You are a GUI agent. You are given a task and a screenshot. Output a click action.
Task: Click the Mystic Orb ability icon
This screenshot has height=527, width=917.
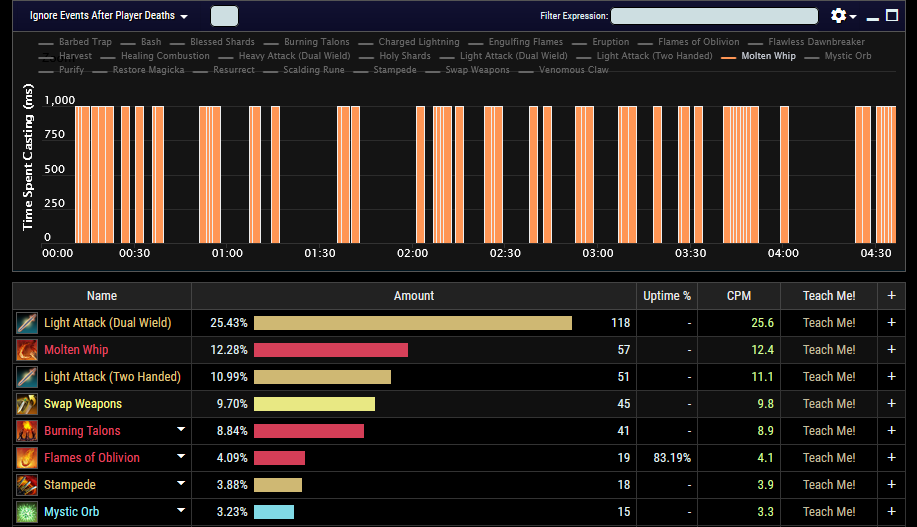[x=27, y=512]
